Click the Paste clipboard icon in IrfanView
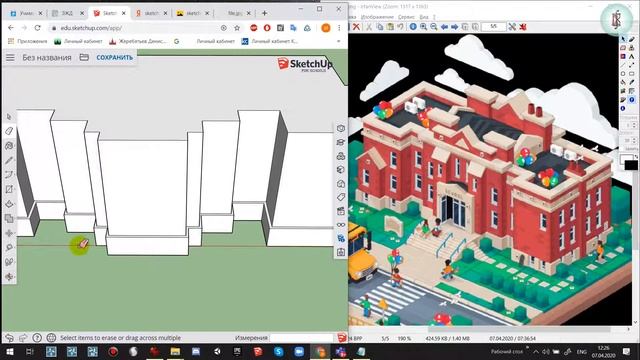Image resolution: width=640 pixels, height=360 pixels. pyautogui.click(x=390, y=27)
